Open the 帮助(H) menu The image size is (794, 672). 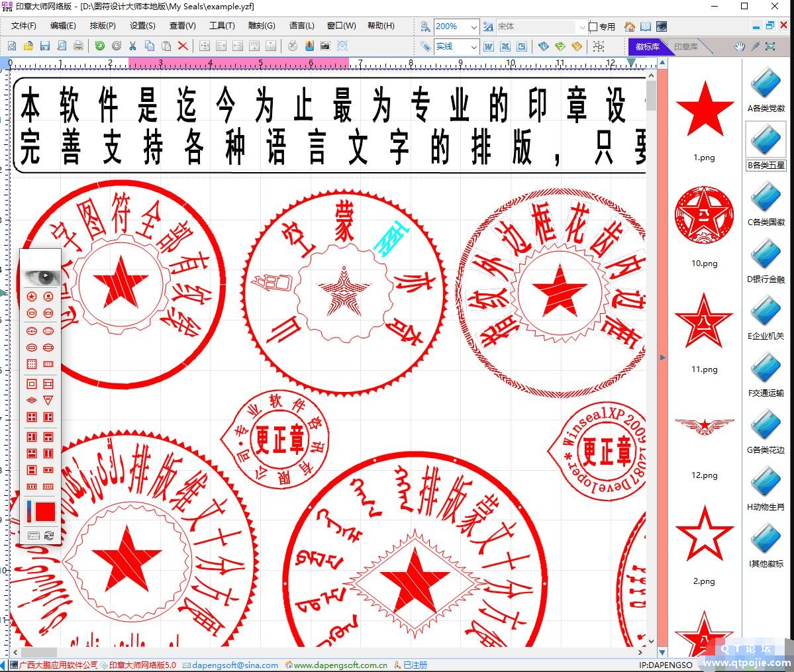click(x=381, y=26)
